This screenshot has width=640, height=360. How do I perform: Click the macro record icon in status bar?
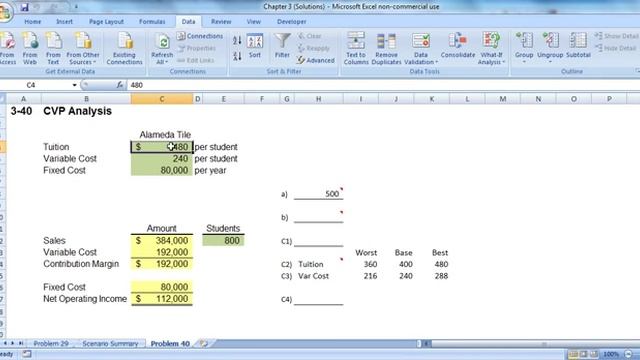pyautogui.click(x=27, y=354)
